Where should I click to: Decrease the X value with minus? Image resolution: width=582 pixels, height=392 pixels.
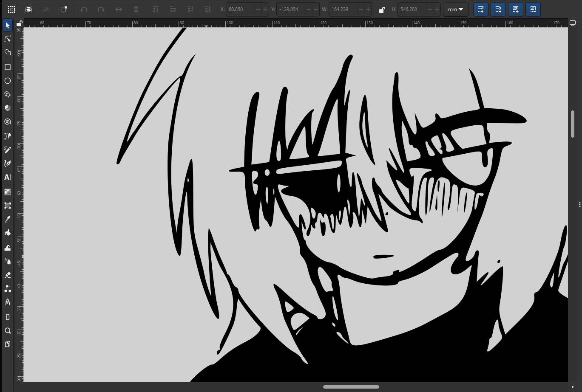258,9
